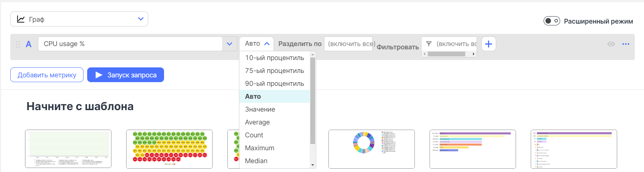Click the Разделить по input field
644x172 pixels.
click(348, 44)
